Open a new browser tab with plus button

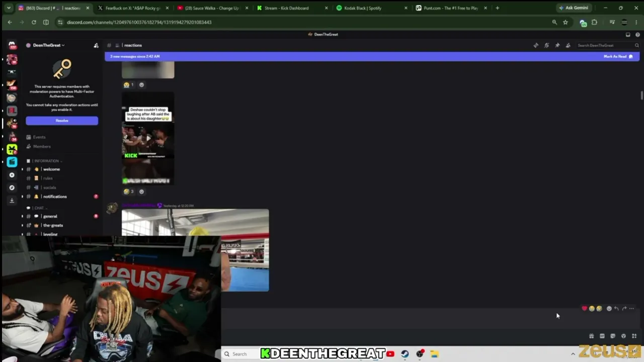tap(498, 8)
